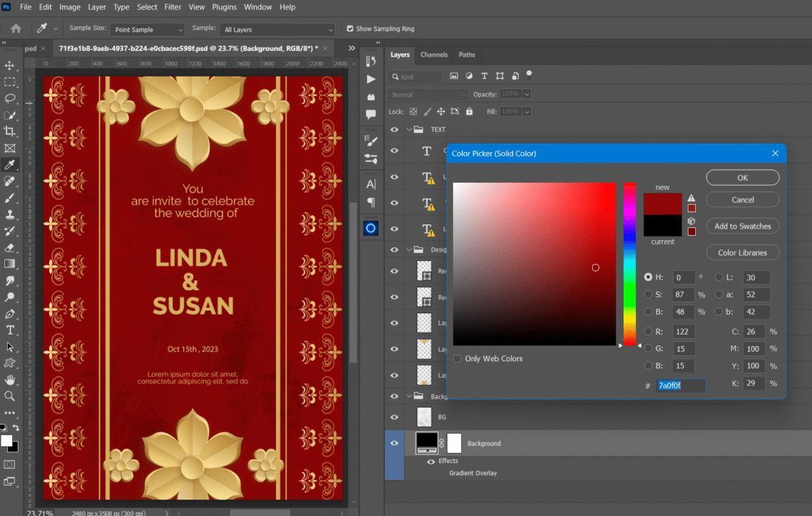Toggle the Show Sampling Ring checkbox
Image resolution: width=812 pixels, height=516 pixels.
pos(350,29)
